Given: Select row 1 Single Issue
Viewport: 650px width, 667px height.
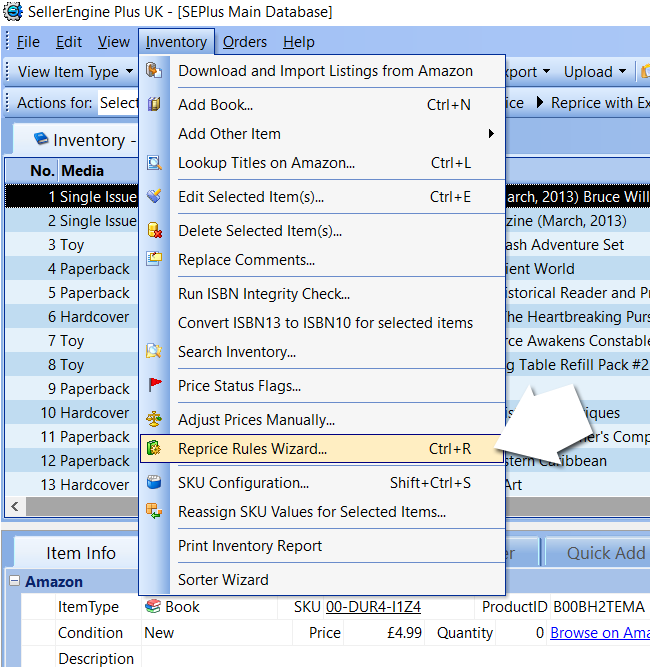Looking at the screenshot, I should tap(72, 197).
